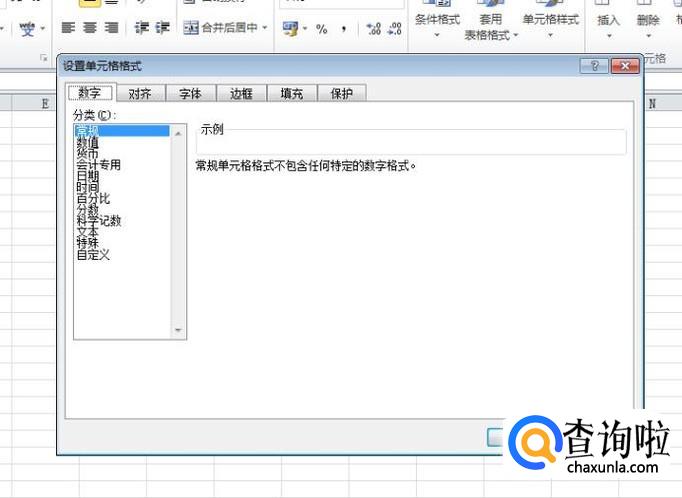Viewport: 682px width, 498px height.
Task: Click the category list scroll down arrow
Action: point(179,330)
